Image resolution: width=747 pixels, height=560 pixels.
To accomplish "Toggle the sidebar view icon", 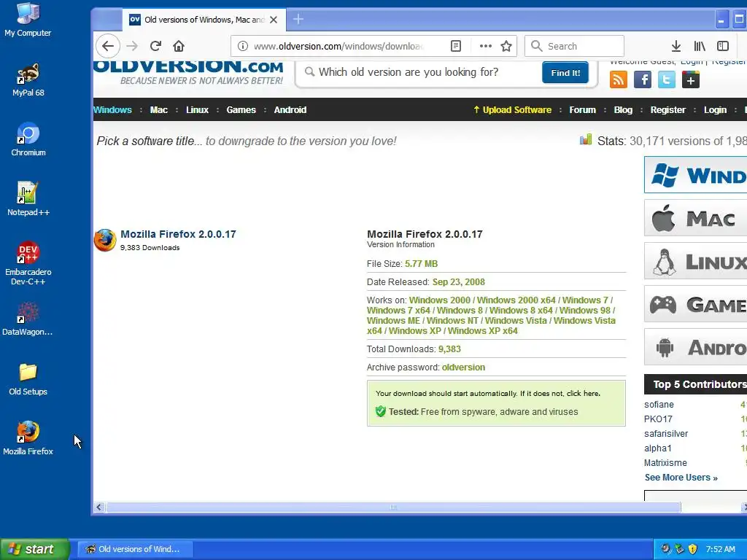I will point(723,46).
